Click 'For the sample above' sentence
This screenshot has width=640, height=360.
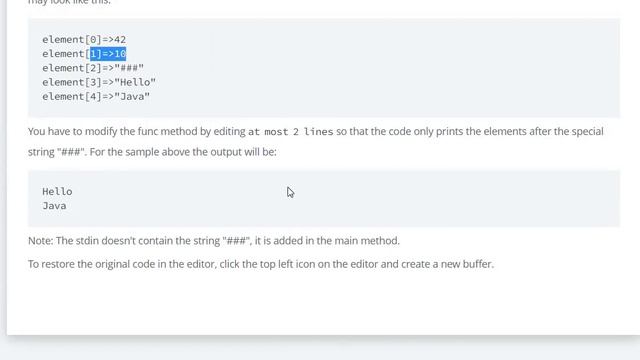(183, 152)
